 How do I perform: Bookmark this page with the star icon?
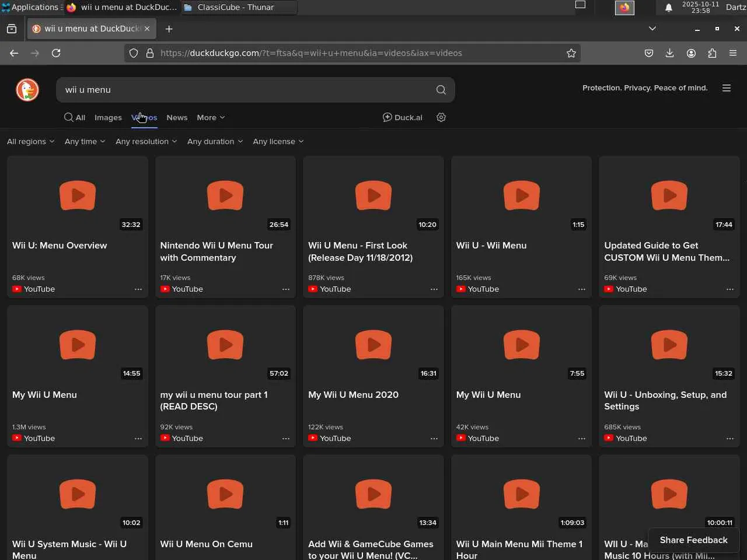coord(571,53)
